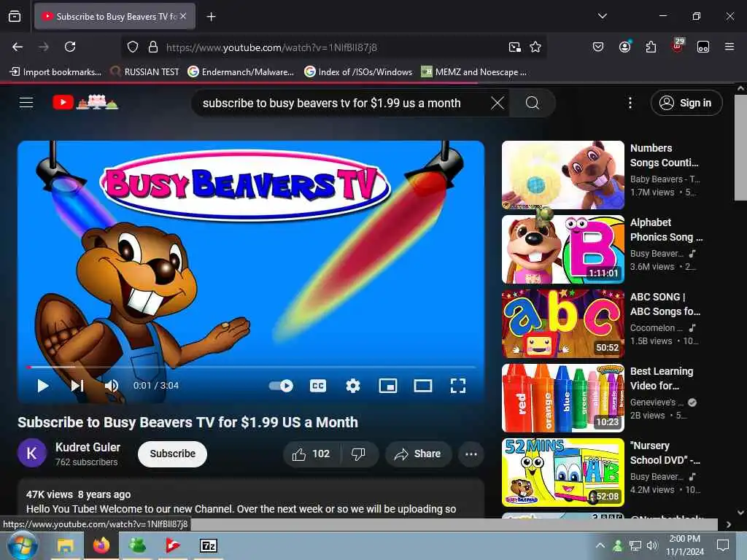Open YouTube hamburger guide menu

pyautogui.click(x=26, y=102)
